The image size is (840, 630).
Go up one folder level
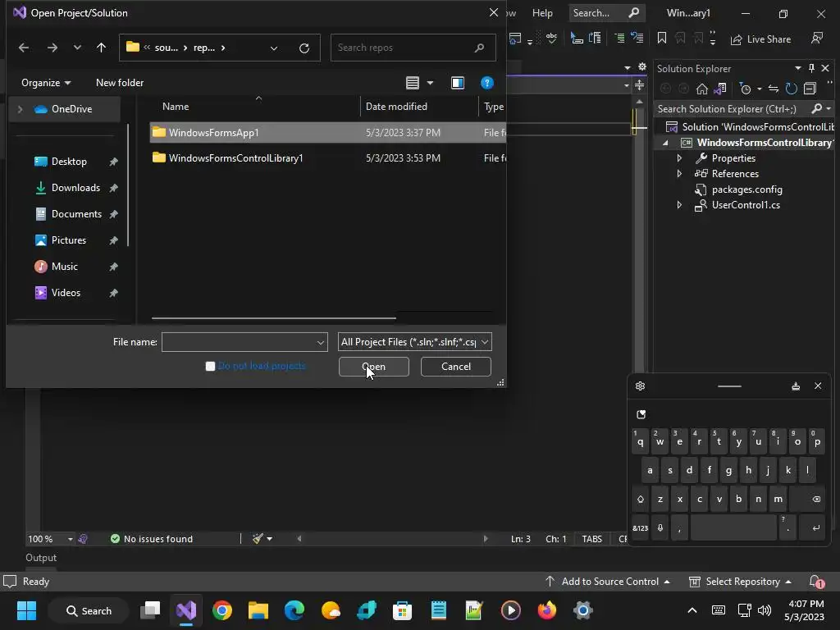101,48
